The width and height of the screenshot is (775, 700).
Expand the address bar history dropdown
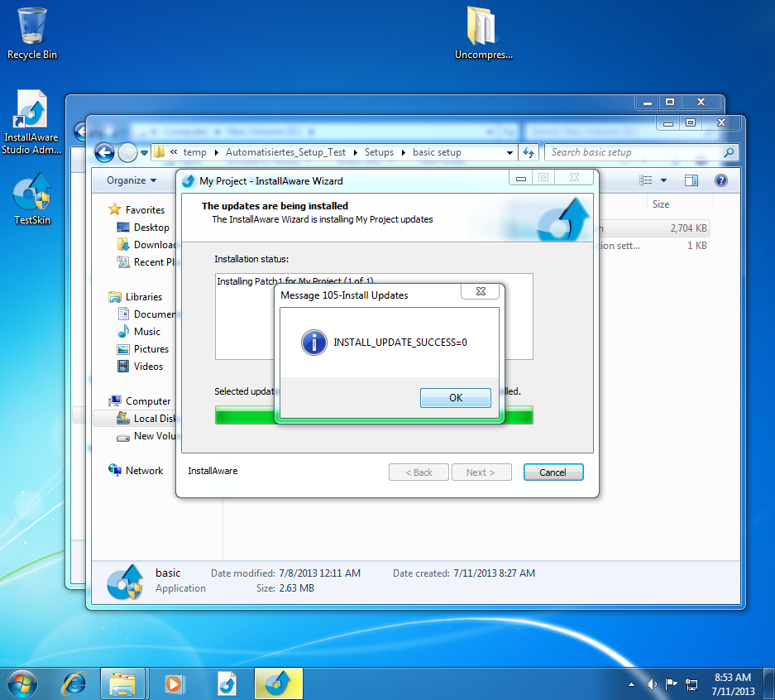509,153
